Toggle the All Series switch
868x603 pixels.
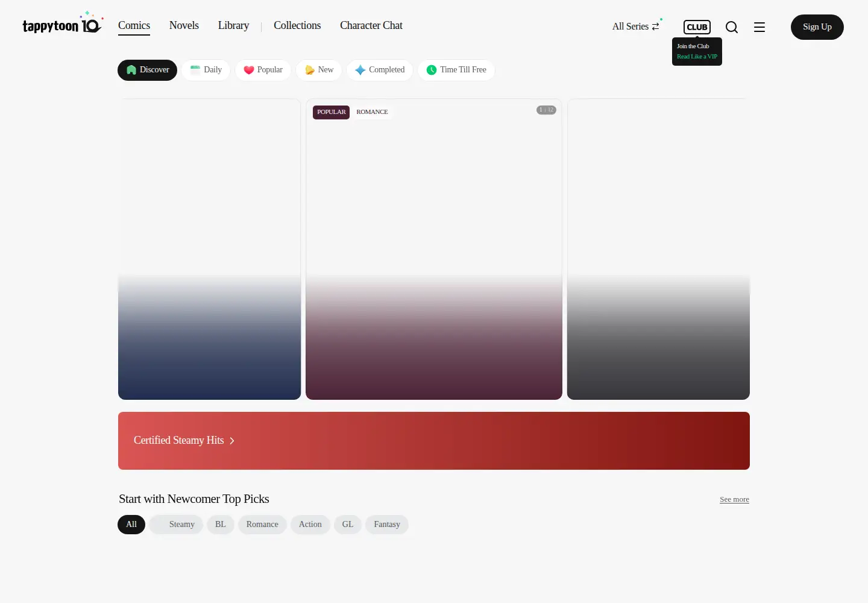pos(636,27)
